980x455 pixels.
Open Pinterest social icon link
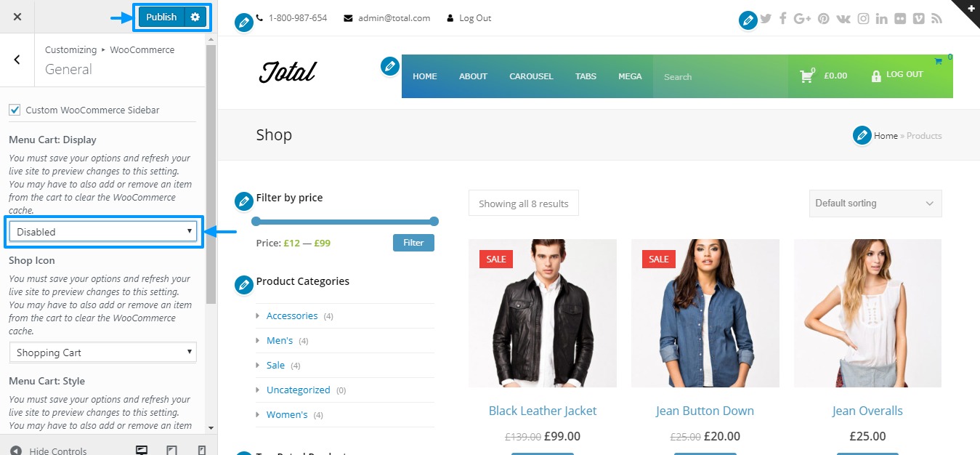click(x=823, y=19)
